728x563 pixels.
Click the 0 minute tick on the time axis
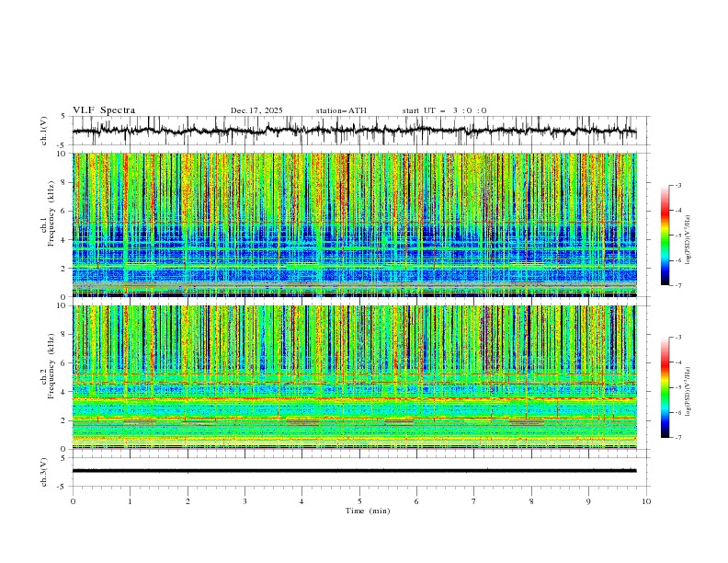pyautogui.click(x=73, y=501)
